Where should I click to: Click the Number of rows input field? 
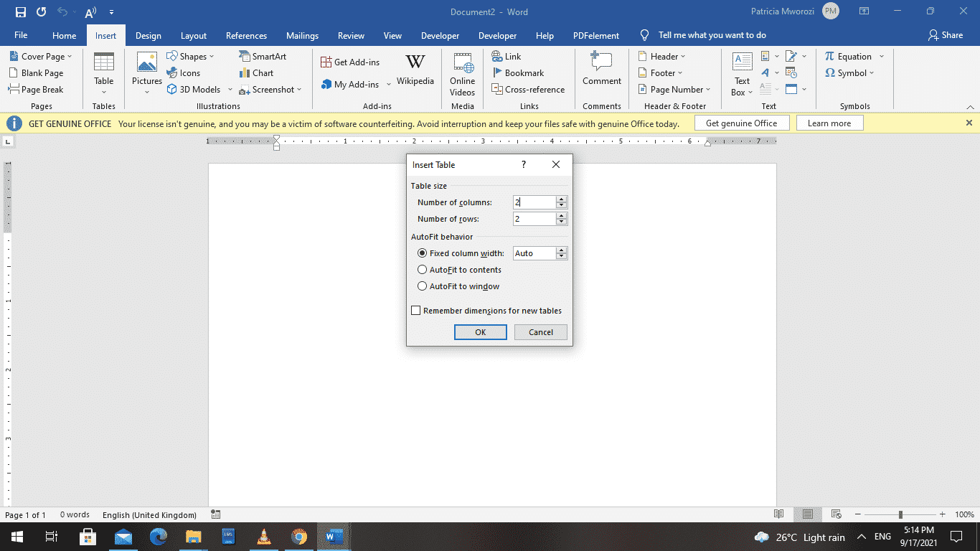click(534, 219)
